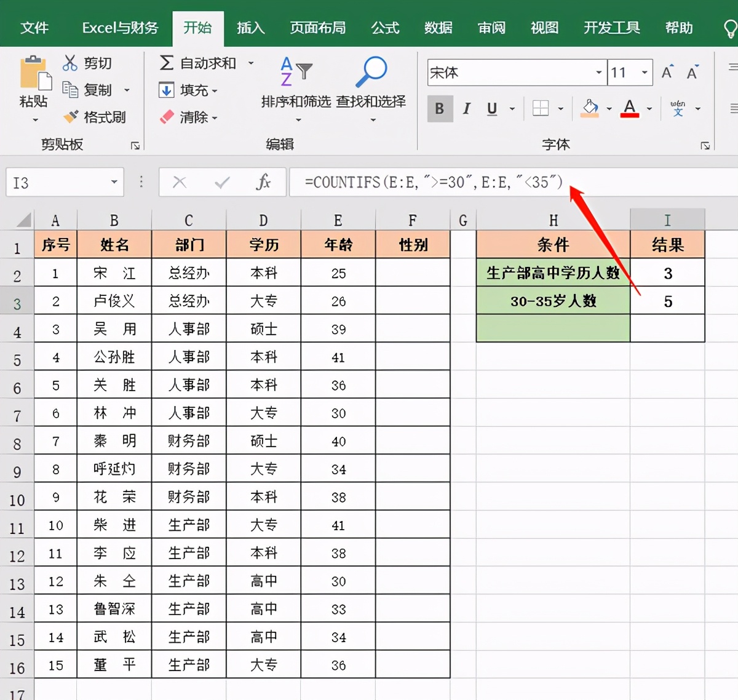Switch to 数据 Data tab
Image resolution: width=738 pixels, height=700 pixels.
(438, 28)
